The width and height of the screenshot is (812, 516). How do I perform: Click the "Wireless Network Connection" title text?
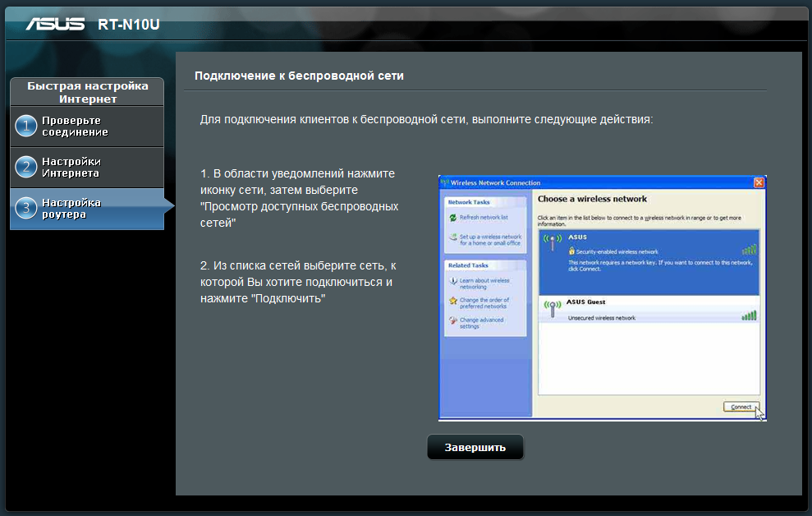point(495,183)
